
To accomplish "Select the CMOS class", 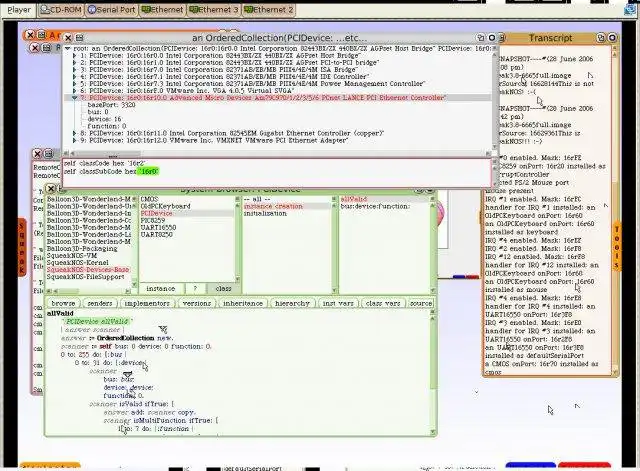I will point(149,199).
